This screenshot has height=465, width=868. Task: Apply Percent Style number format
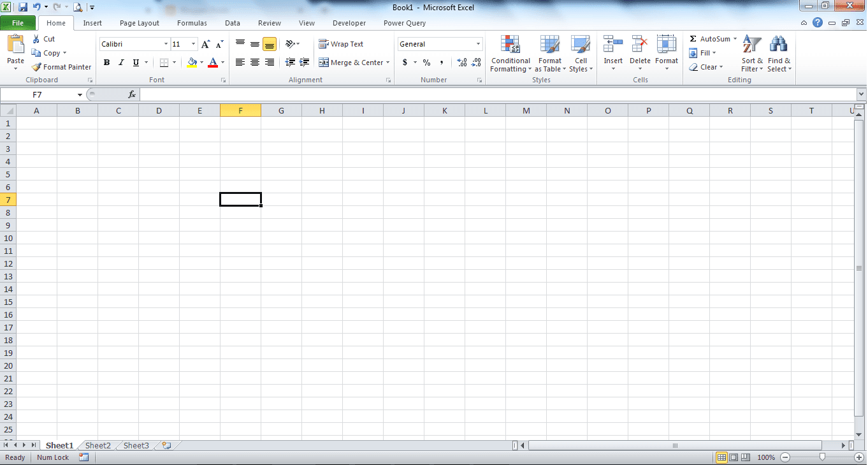point(426,63)
